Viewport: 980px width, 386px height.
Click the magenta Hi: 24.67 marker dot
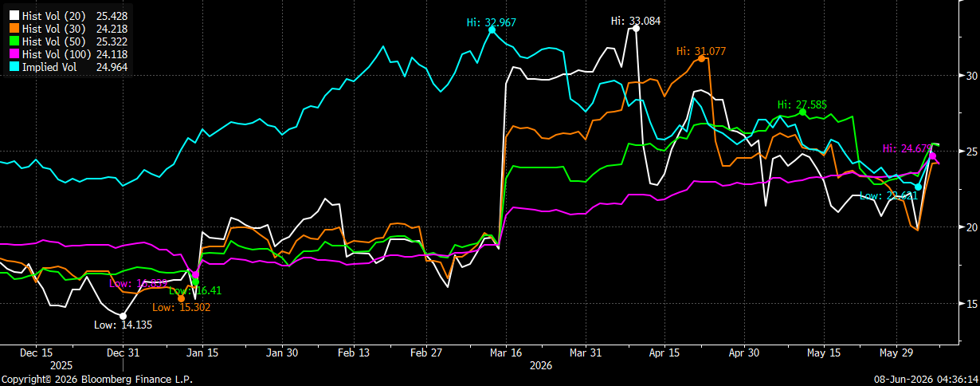coord(933,156)
